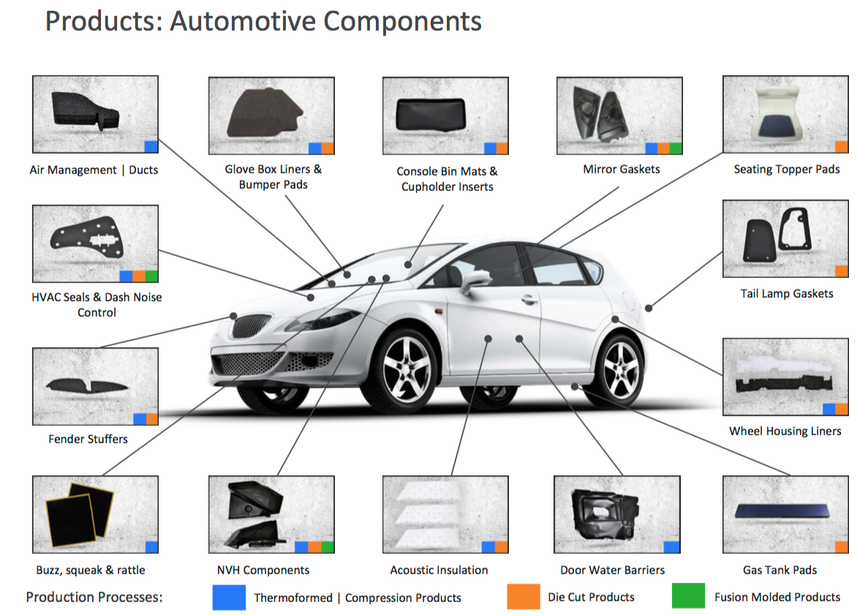Click the Buzz, squeak & rattle image

point(95,514)
